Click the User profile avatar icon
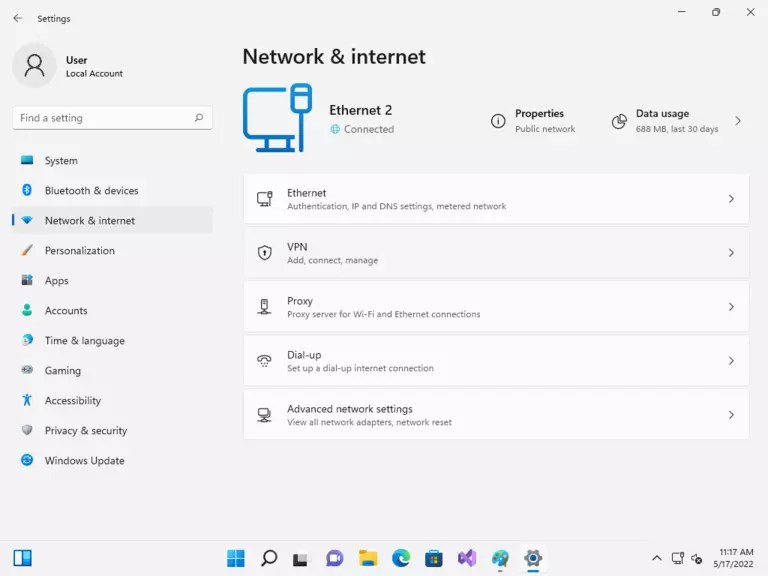 click(34, 65)
